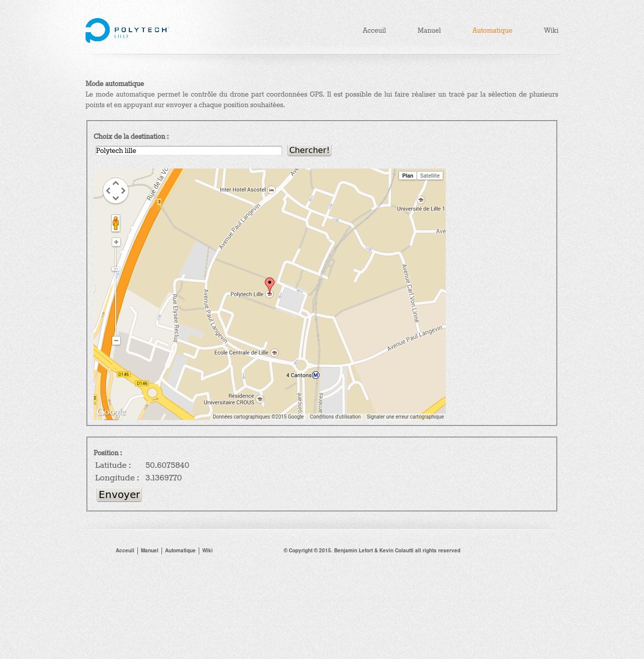This screenshot has width=644, height=659.
Task: Click the Ecole Centrale de Lille icon
Action: click(274, 353)
